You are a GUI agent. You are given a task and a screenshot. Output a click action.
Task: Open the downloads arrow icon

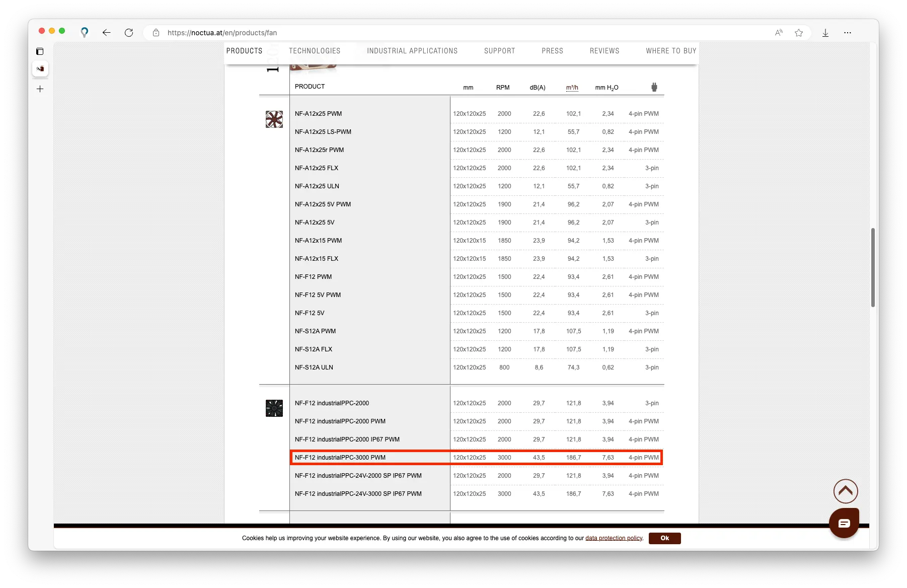point(825,33)
